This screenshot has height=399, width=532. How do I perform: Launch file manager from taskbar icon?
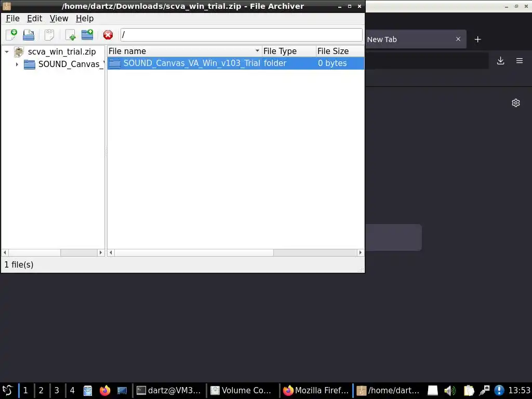pyautogui.click(x=88, y=391)
